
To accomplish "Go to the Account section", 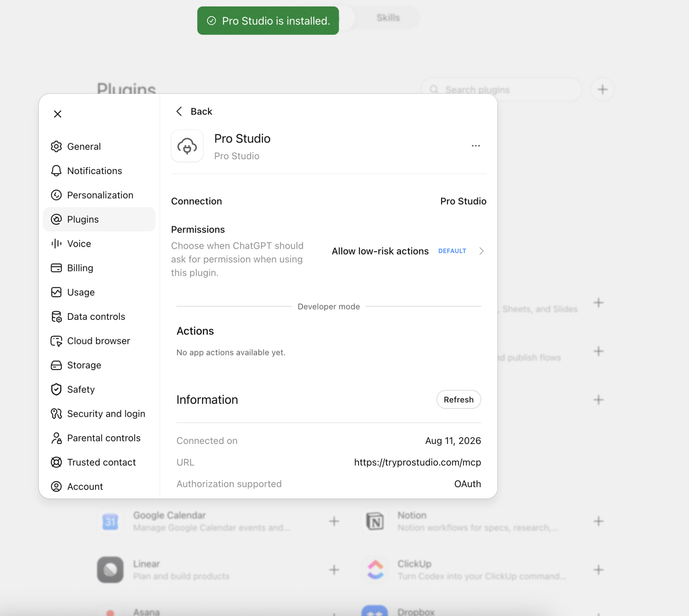I will coord(99,486).
